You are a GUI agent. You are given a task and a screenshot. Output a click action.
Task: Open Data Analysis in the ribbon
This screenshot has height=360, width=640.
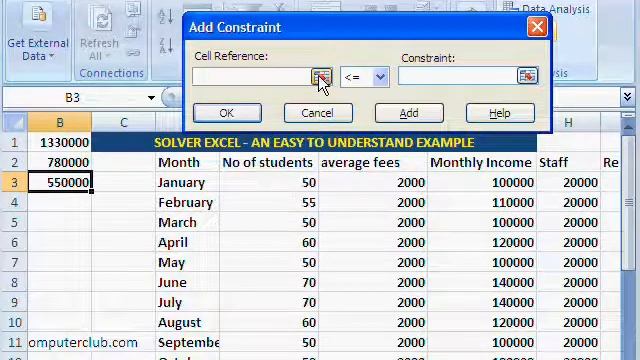[x=546, y=8]
